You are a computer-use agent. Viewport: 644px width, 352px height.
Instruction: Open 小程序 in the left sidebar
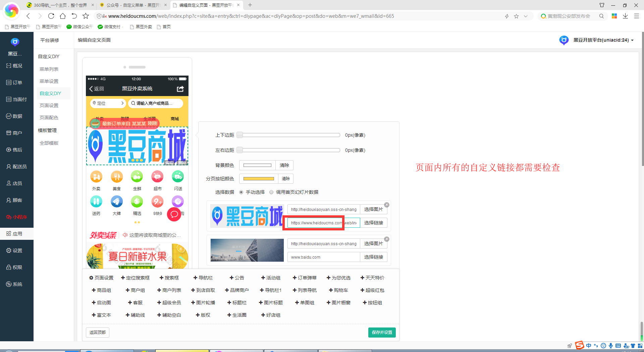[x=17, y=217]
